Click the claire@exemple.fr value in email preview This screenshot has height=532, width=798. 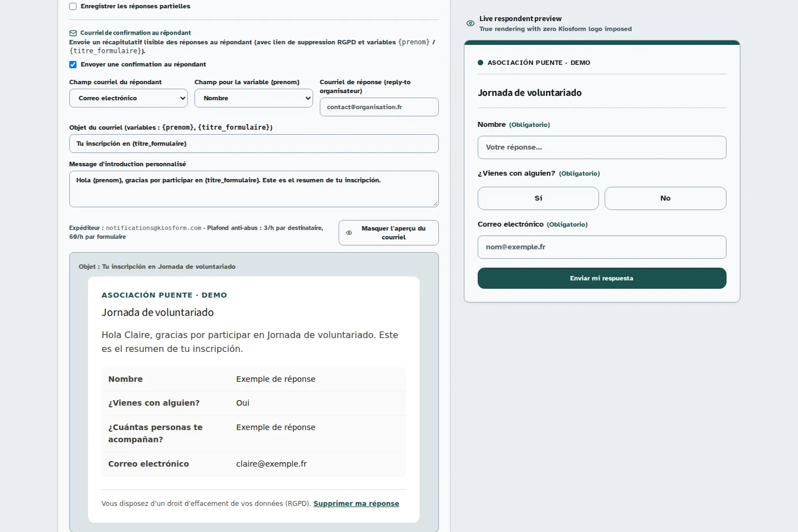(x=272, y=464)
